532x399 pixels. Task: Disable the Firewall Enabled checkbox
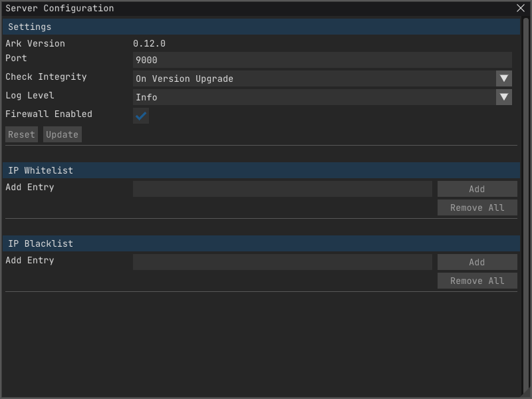[141, 116]
